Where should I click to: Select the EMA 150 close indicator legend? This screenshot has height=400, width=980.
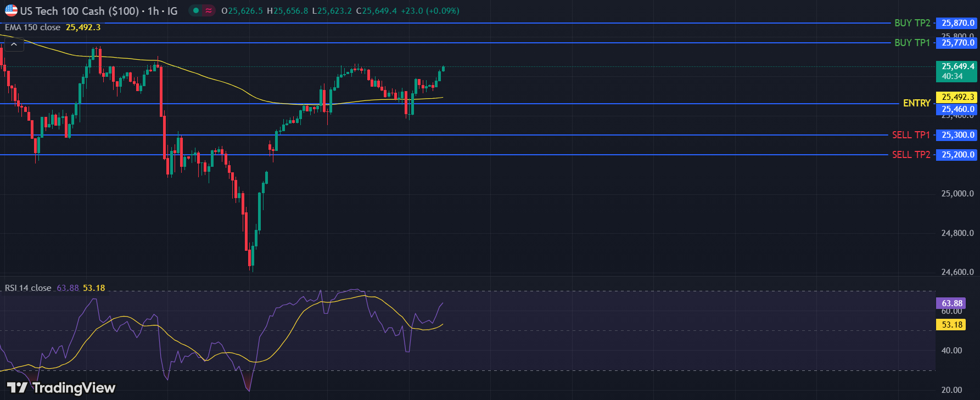[33, 27]
